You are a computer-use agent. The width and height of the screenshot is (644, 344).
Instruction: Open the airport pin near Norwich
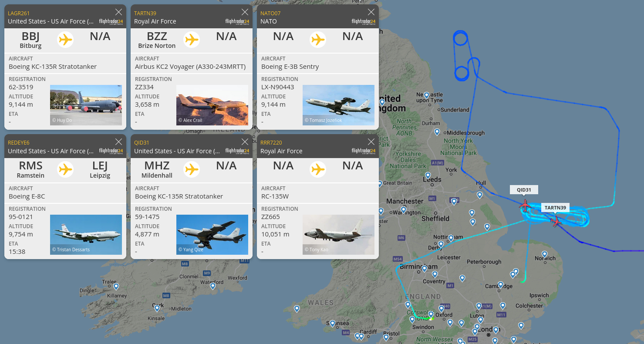pyautogui.click(x=544, y=254)
